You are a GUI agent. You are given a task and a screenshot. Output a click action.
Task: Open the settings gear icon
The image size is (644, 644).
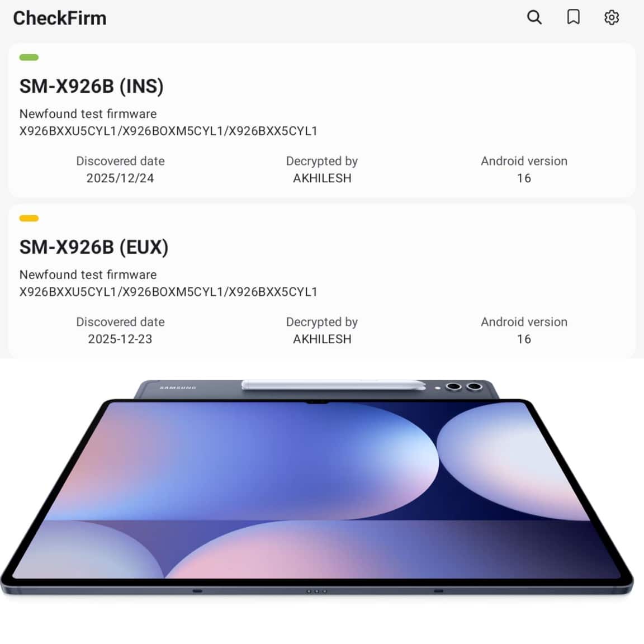pyautogui.click(x=612, y=18)
